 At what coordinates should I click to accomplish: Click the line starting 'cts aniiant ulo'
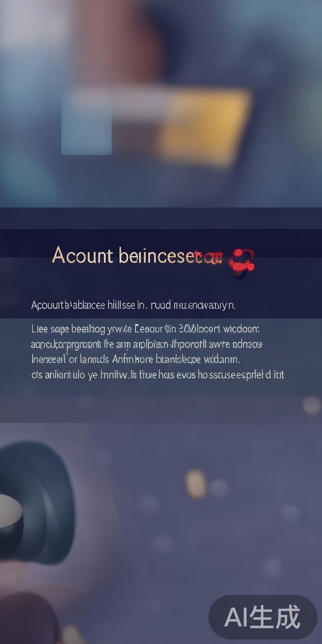157,374
